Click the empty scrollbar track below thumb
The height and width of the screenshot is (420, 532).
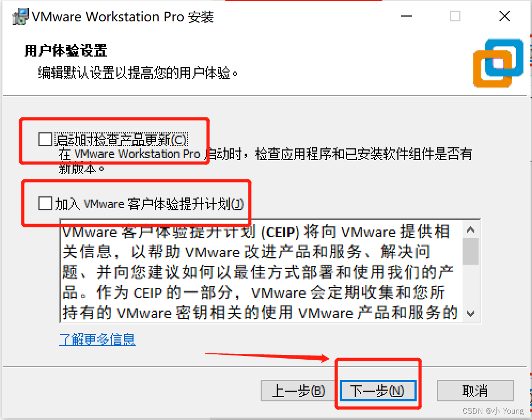coord(470,285)
